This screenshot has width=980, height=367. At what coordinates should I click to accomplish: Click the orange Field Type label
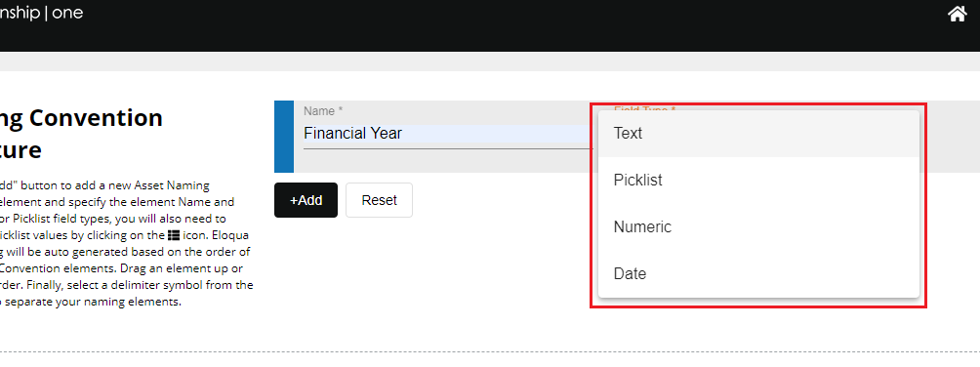(x=644, y=108)
